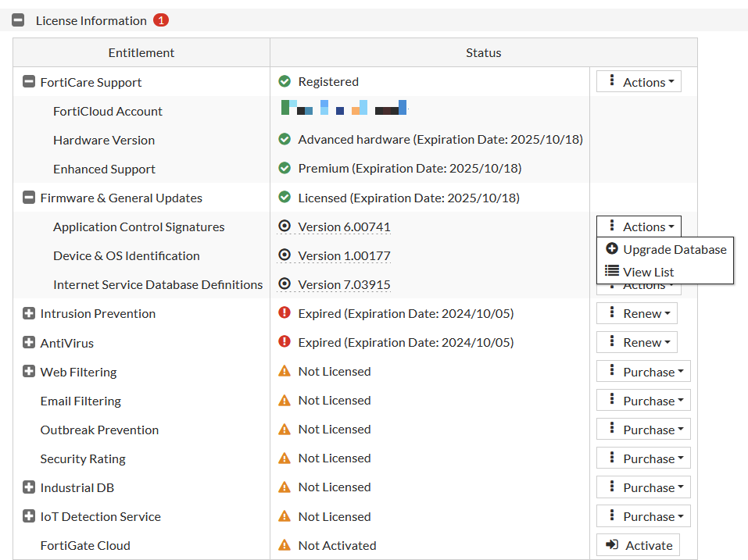This screenshot has width=748, height=560.
Task: Click Internet Service Database Definitions label
Action: pyautogui.click(x=158, y=284)
